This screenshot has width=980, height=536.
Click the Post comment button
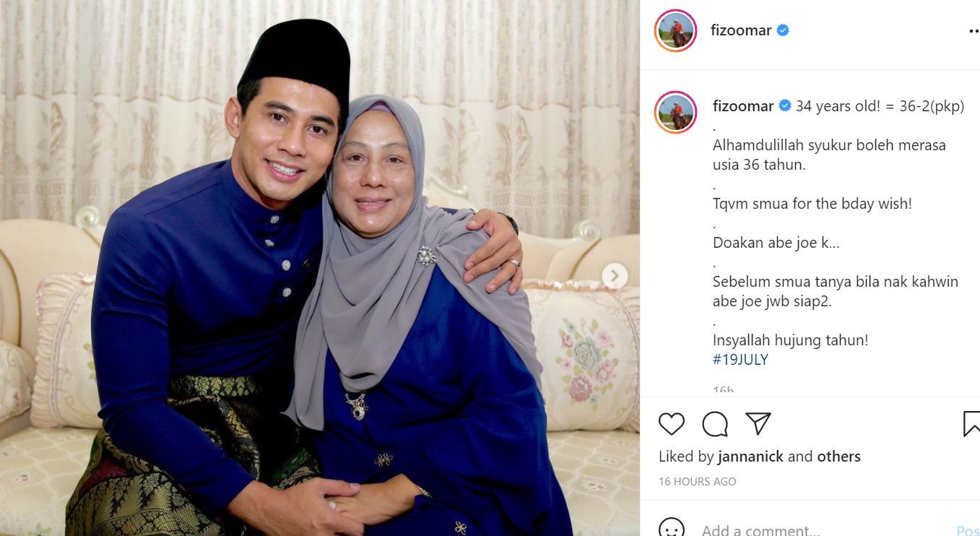coord(968,530)
